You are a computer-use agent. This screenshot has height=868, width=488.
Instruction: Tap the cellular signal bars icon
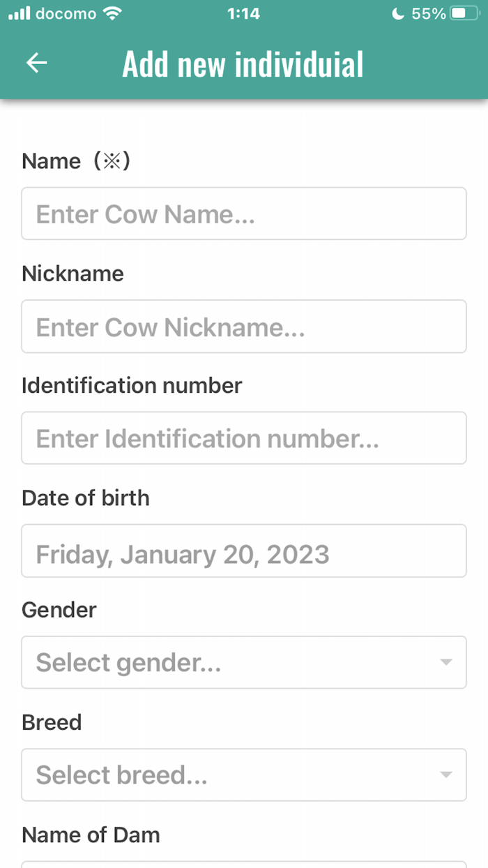21,13
